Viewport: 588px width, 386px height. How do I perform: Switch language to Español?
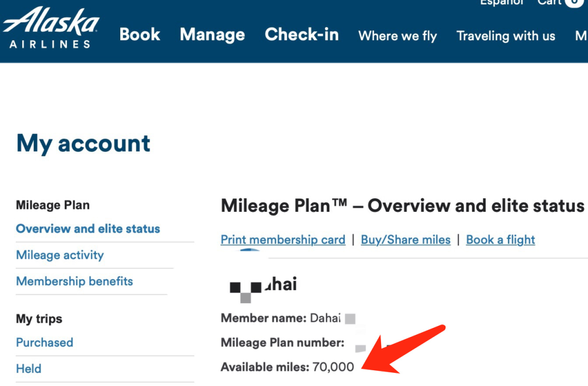click(502, 3)
